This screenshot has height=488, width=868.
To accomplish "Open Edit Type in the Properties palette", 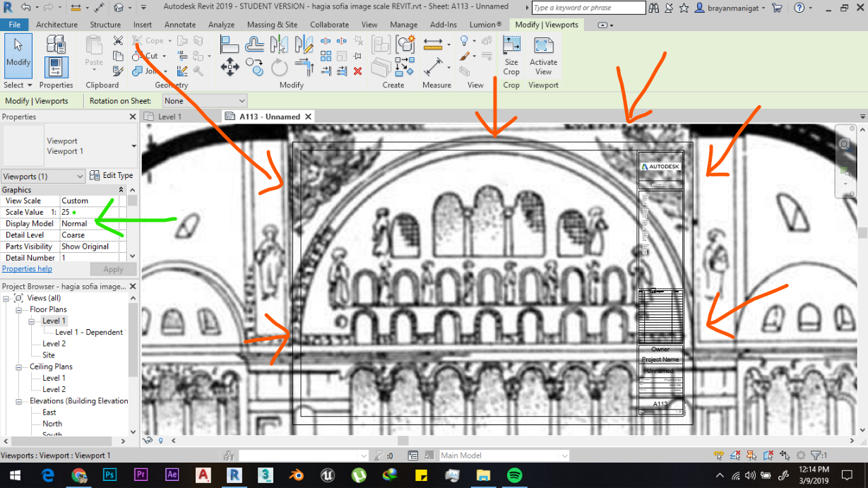I will click(112, 176).
